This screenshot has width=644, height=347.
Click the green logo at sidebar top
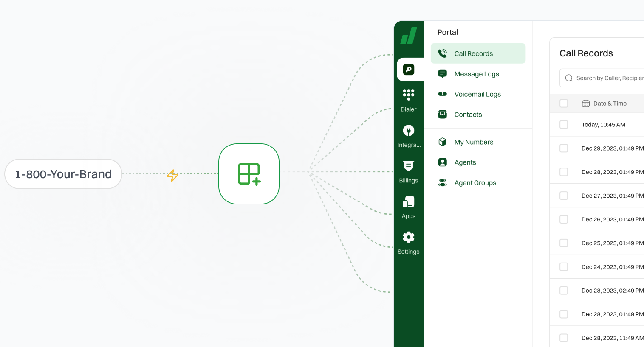(409, 36)
